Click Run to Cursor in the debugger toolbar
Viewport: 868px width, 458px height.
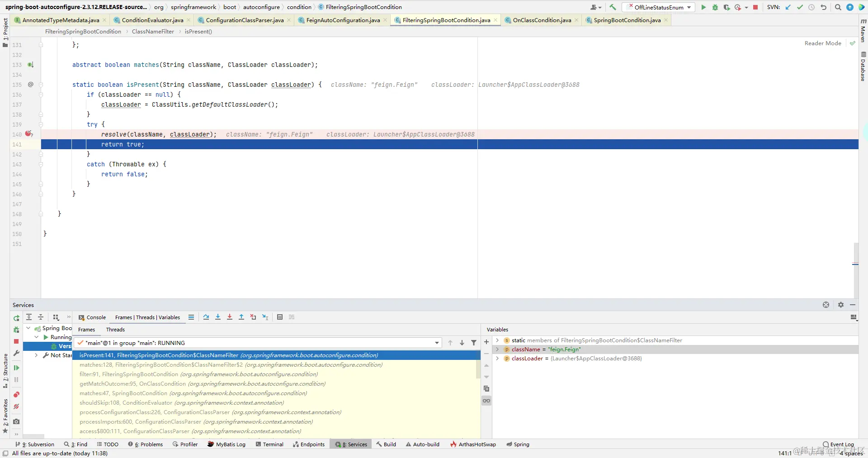click(265, 317)
